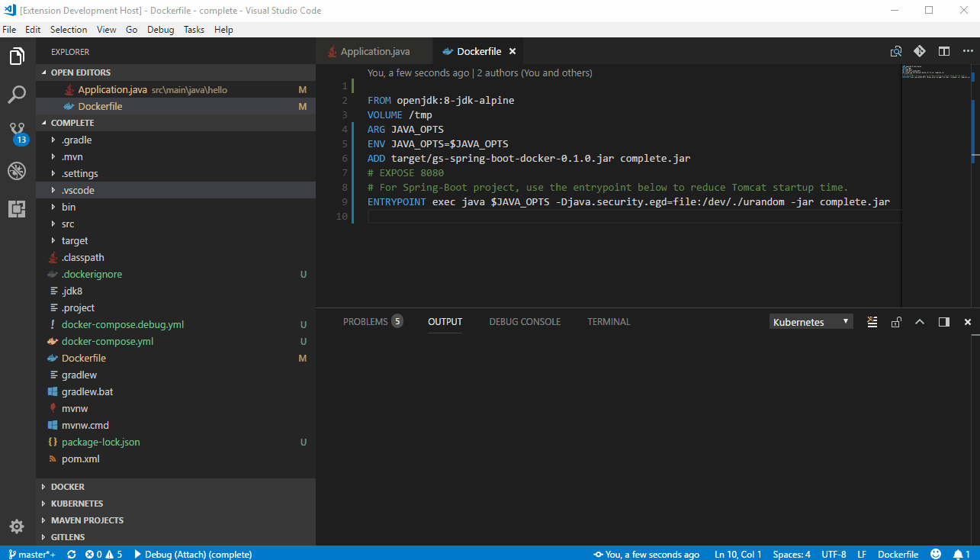Open the Manage gear menu
The height and width of the screenshot is (560, 980).
(x=17, y=526)
